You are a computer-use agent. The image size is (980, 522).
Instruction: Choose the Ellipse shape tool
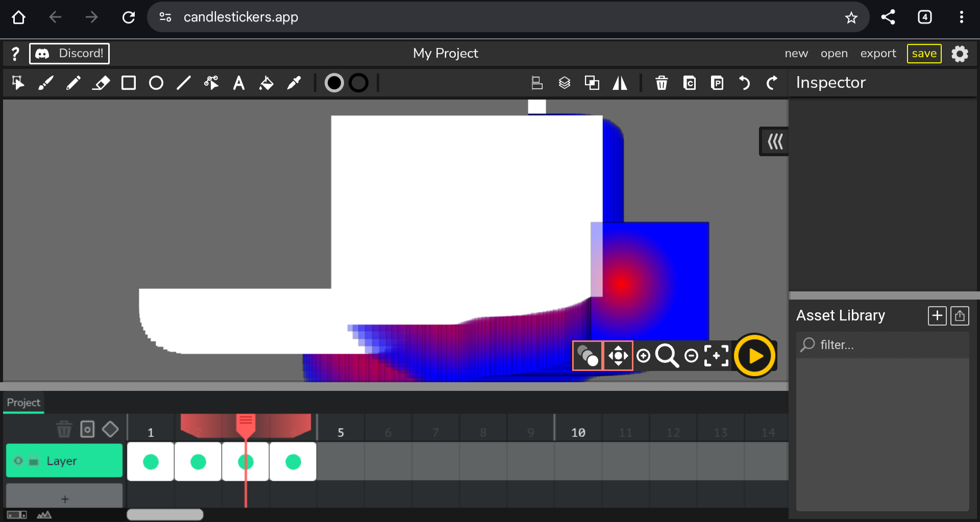(x=156, y=83)
